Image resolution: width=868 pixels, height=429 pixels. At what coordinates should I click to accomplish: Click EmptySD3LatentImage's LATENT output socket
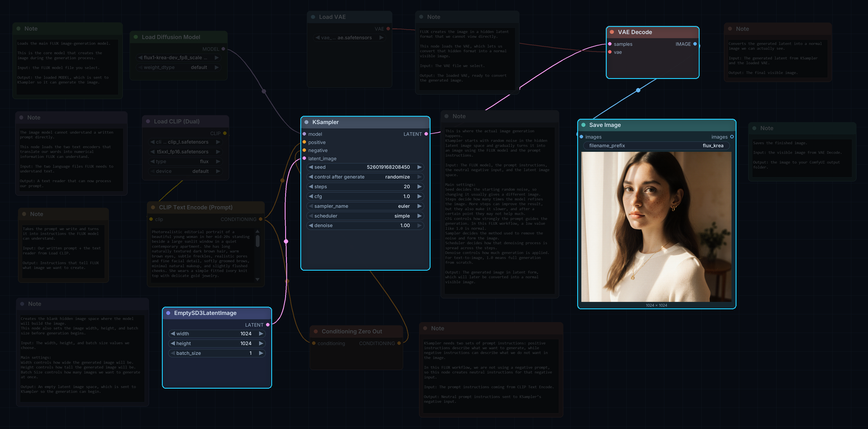[268, 325]
